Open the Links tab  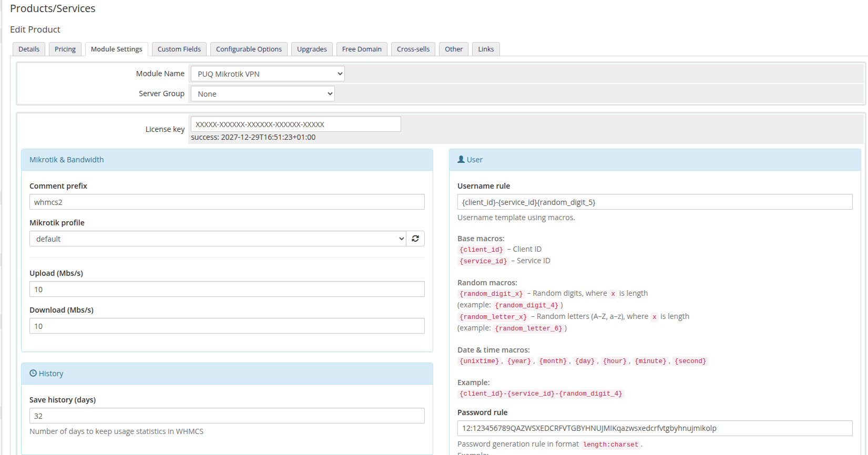(x=486, y=49)
